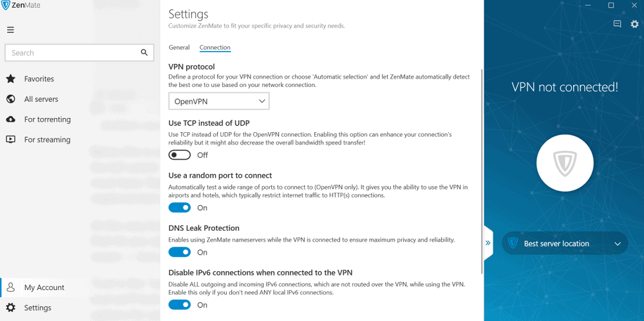Switch to the General tab
The image size is (644, 321).
pos(179,47)
